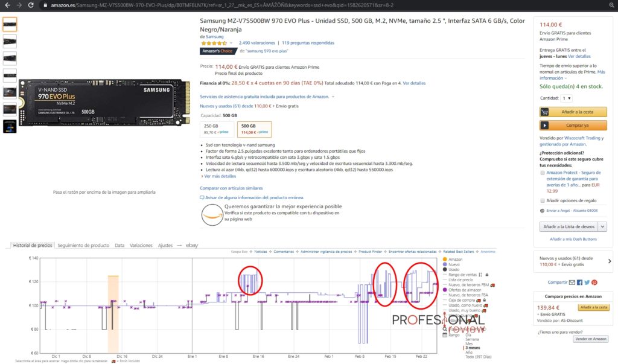Expand Servicios de asistencia gratuita arrow
Screen dimensions: 618x364
point(333,97)
